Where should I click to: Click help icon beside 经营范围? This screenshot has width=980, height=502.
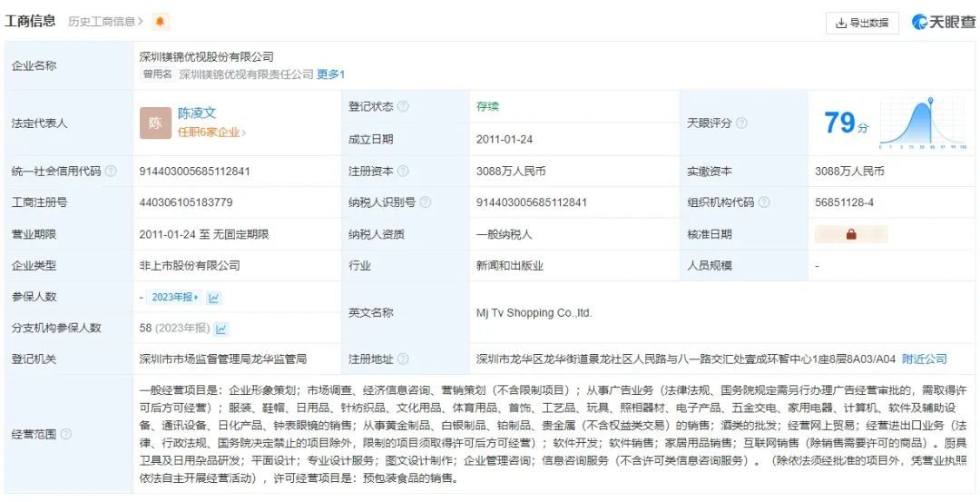65,434
